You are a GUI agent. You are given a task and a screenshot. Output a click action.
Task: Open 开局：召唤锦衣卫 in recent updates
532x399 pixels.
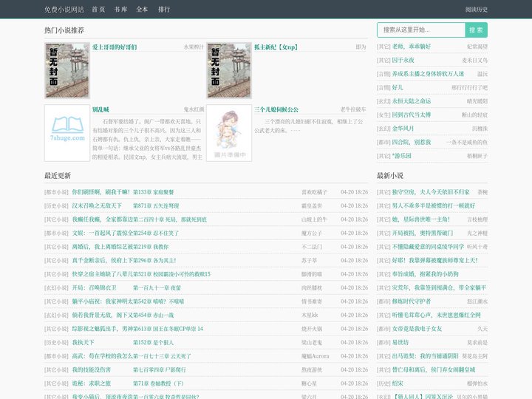click(95, 287)
